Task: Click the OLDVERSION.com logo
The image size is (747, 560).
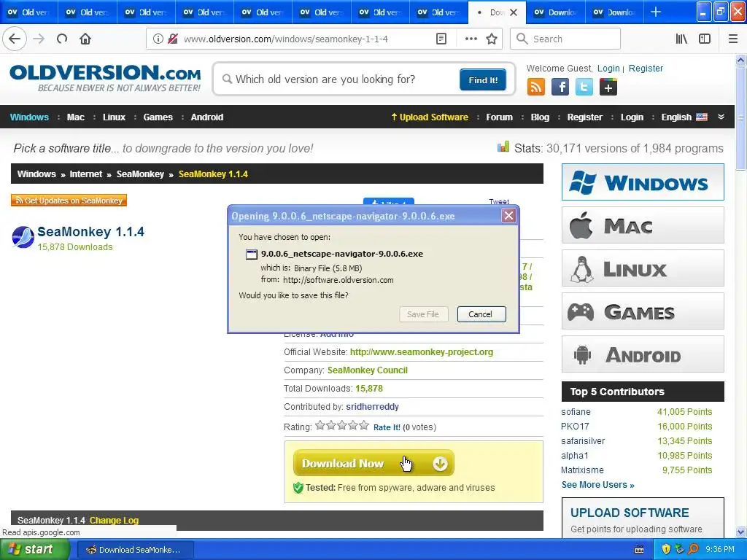Action: click(x=105, y=79)
